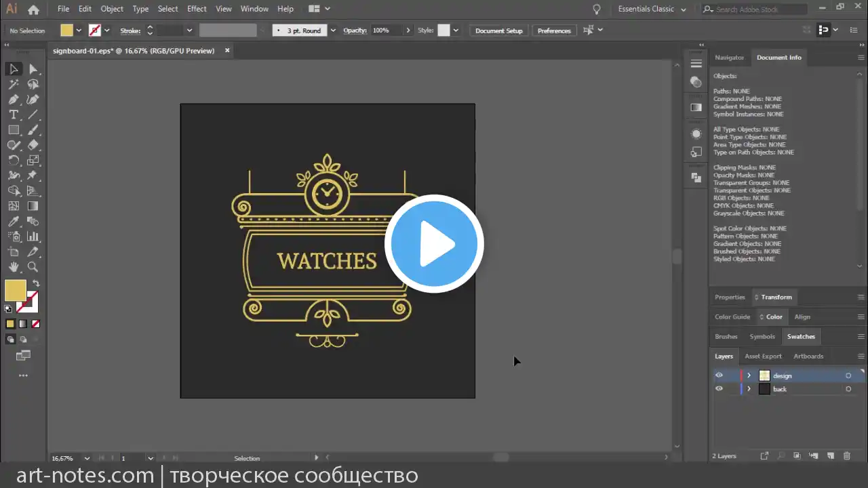Select the Direct Selection tool
The width and height of the screenshot is (868, 488).
(x=33, y=69)
